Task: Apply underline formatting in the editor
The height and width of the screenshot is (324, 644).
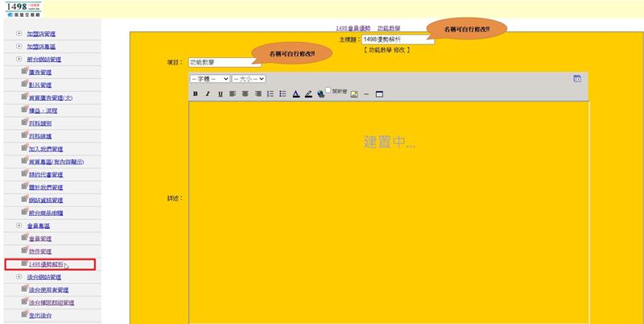Action: (220, 94)
